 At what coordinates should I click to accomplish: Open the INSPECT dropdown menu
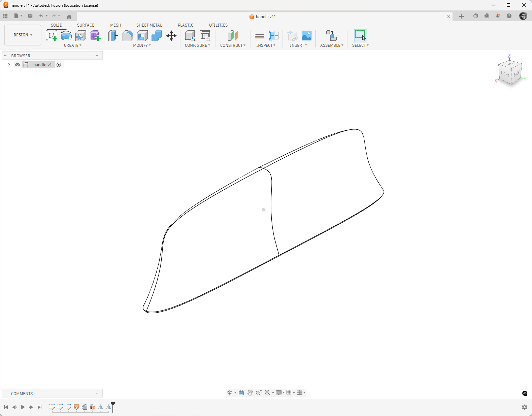(266, 45)
